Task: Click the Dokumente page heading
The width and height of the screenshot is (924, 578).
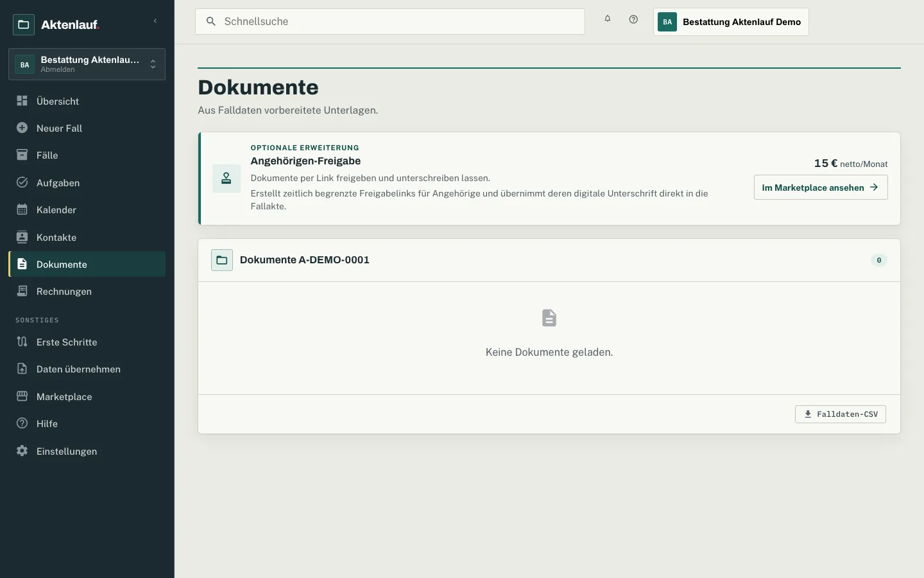Action: (x=259, y=87)
